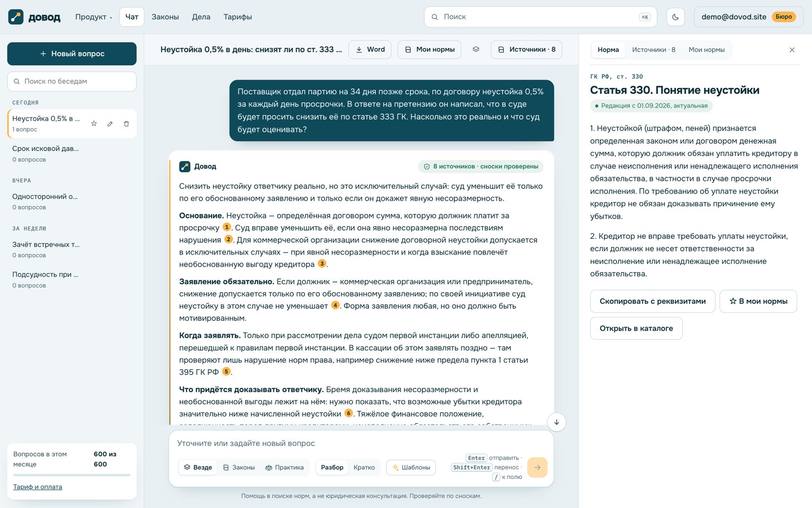Export the answer to Word
This screenshot has width=812, height=508.
[x=370, y=49]
